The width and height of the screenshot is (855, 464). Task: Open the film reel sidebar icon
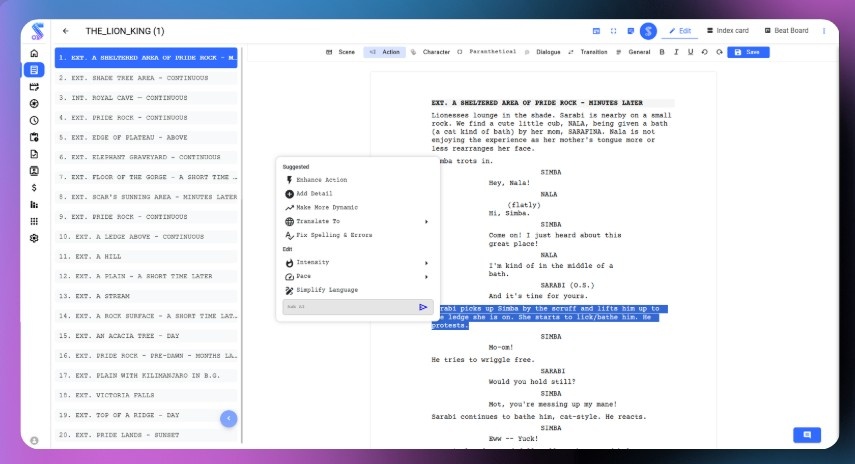click(x=34, y=104)
